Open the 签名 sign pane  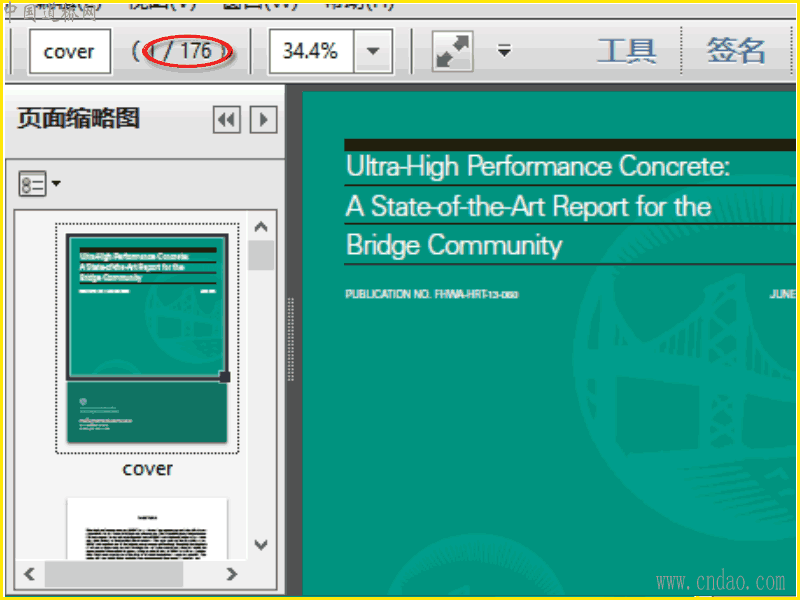736,51
